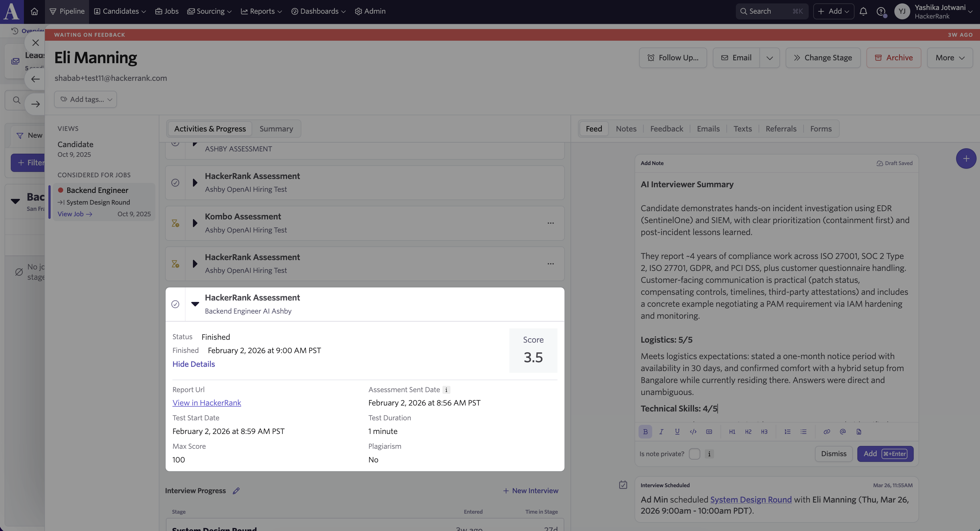This screenshot has width=980, height=531.
Task: Insert a link in the note
Action: (826, 432)
